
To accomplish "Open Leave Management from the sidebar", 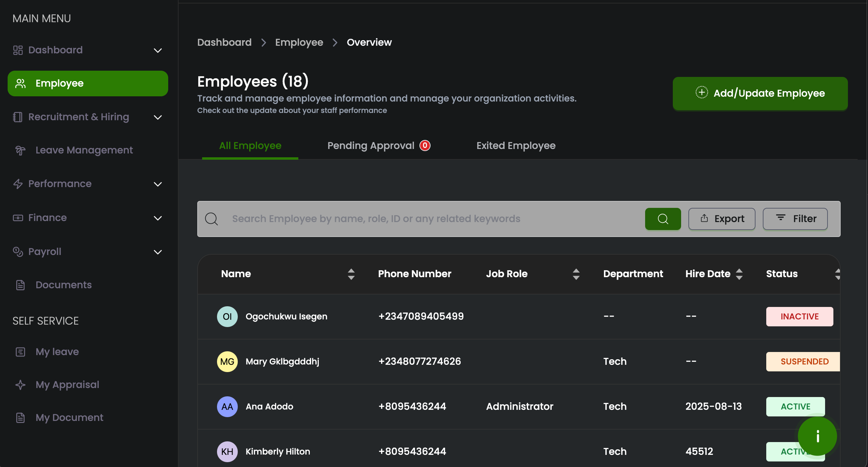I will tap(84, 150).
